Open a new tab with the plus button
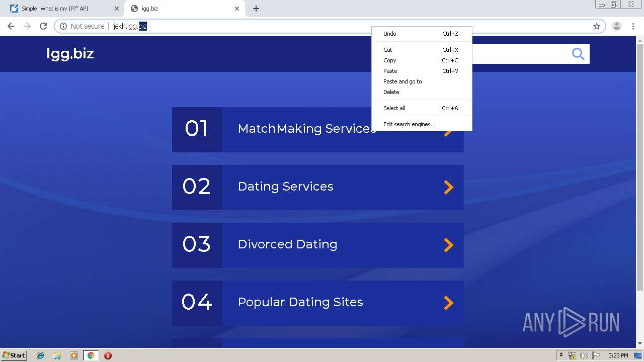Viewport: 644px width, 362px height. point(256,9)
